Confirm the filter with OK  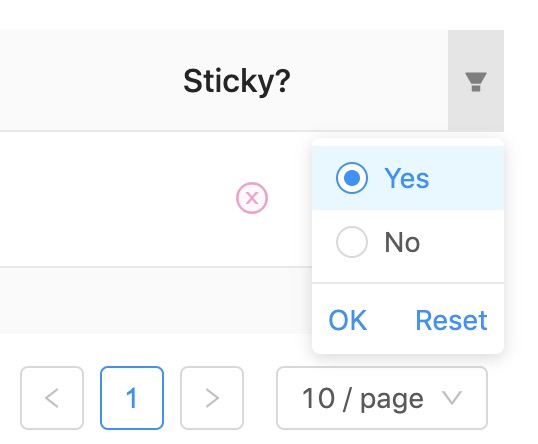348,320
